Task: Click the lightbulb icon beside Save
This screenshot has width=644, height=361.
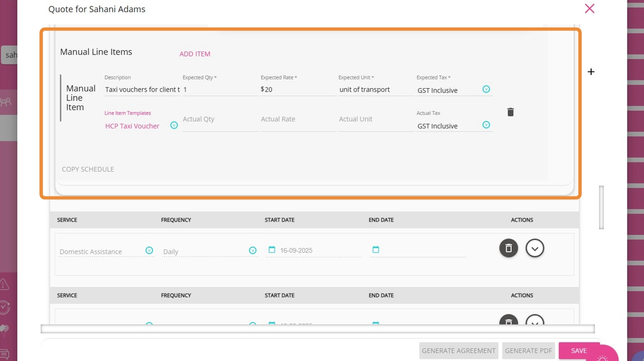Action: 603,358
